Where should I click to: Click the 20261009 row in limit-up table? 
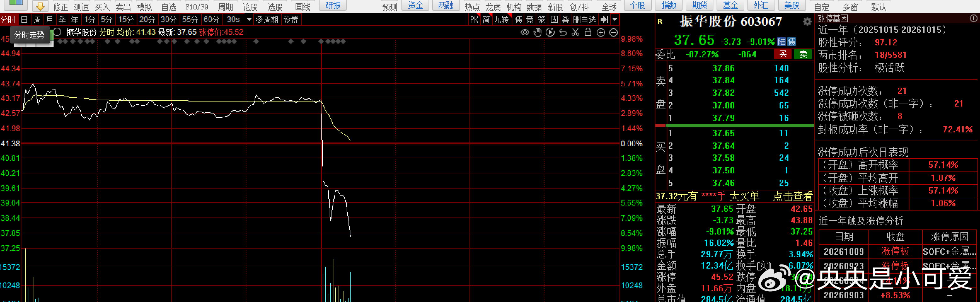(897, 252)
